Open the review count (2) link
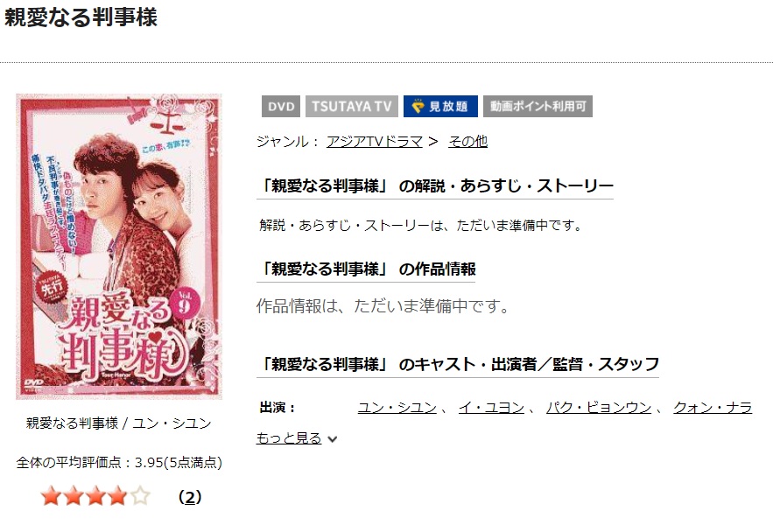 [x=190, y=497]
